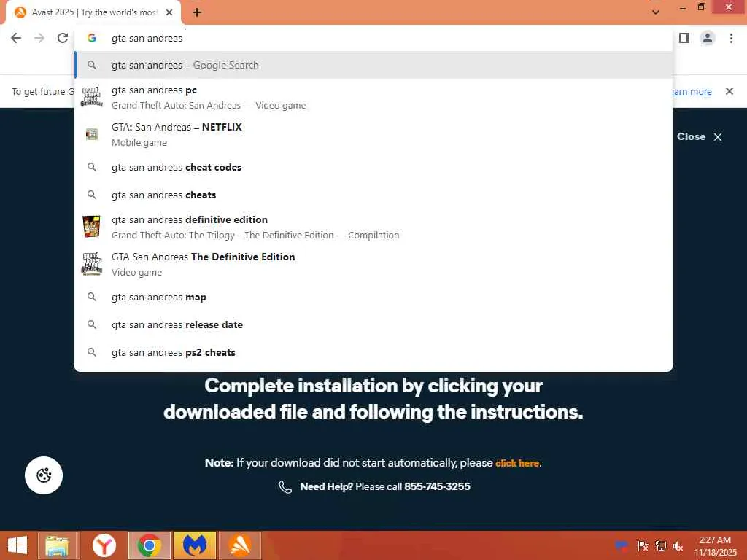Focus the address bar text field
This screenshot has height=560, width=747.
tap(373, 38)
